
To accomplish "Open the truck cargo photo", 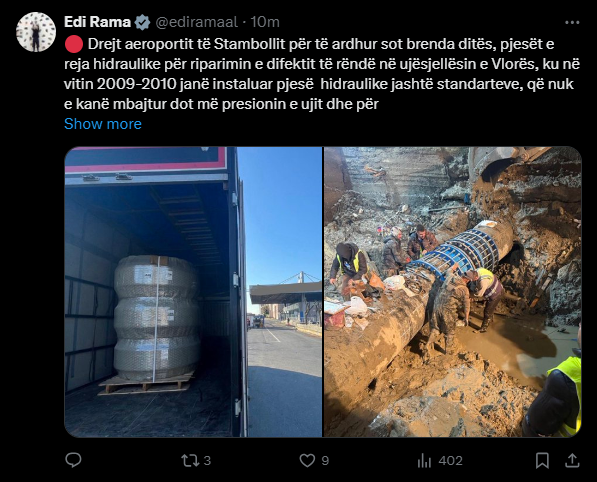I will click(193, 292).
